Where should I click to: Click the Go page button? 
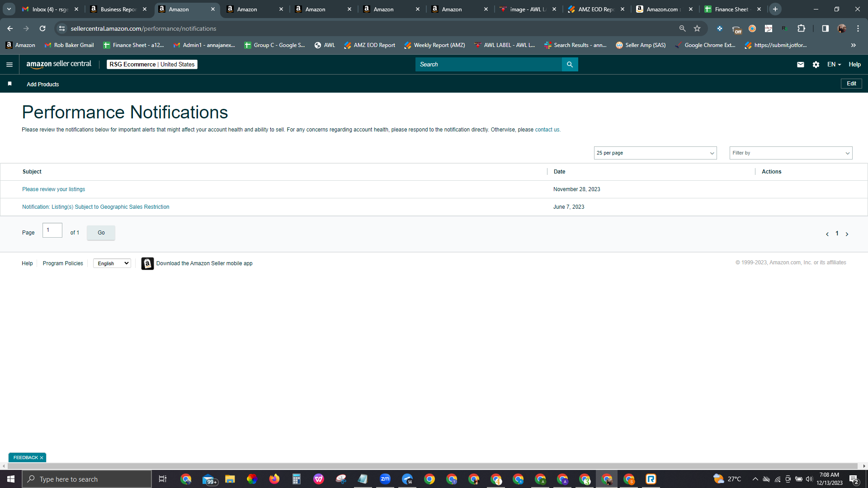(101, 233)
